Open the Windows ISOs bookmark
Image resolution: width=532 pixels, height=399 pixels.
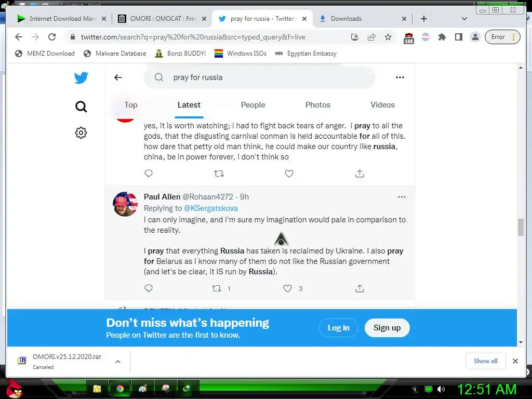[241, 54]
